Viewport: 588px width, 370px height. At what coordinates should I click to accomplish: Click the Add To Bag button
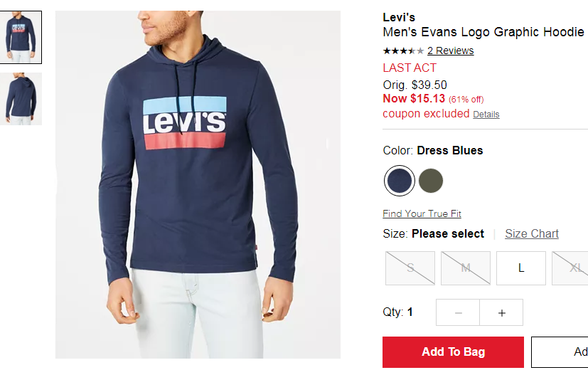click(453, 351)
